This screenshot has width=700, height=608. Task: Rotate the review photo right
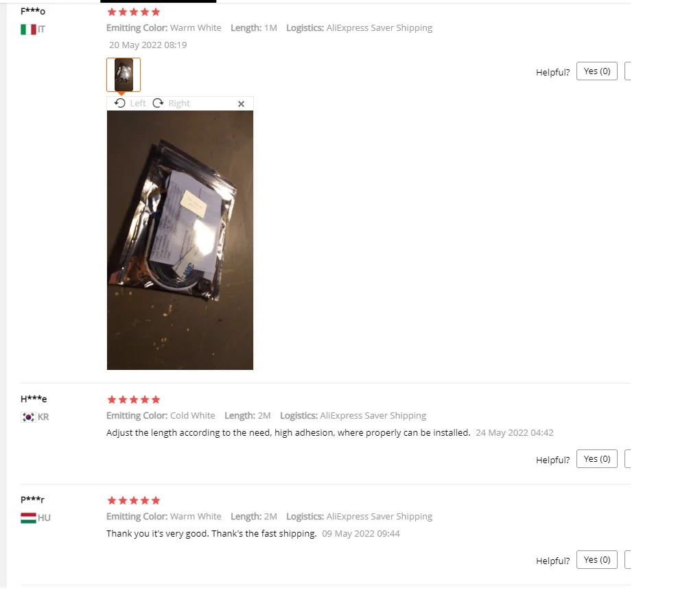[172, 104]
